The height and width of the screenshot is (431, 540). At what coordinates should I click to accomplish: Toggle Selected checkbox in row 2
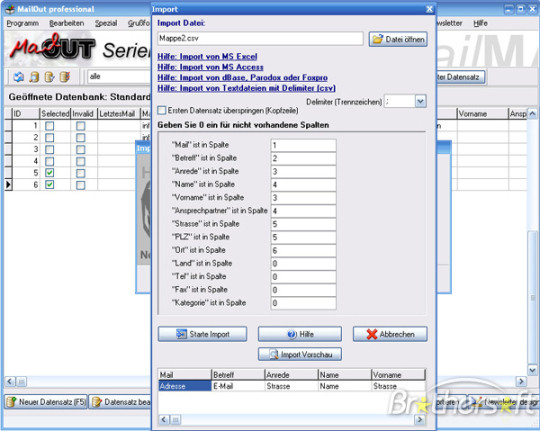pos(50,137)
